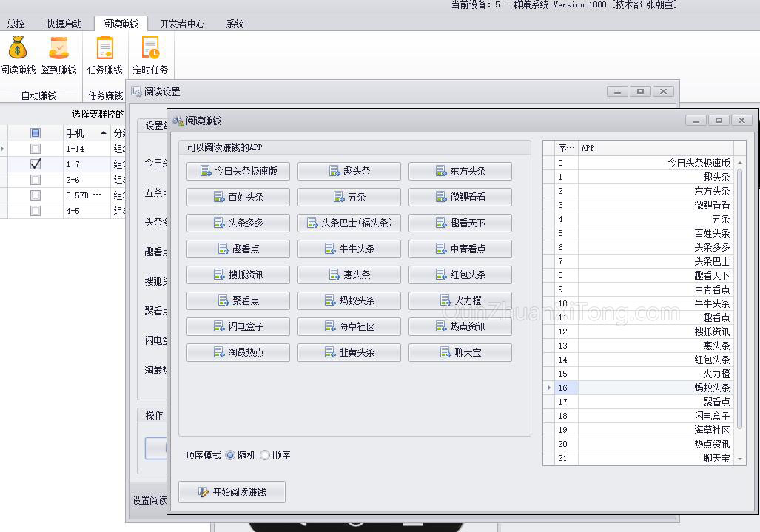Click APP column header
Screen dimensions: 760x532
point(656,148)
